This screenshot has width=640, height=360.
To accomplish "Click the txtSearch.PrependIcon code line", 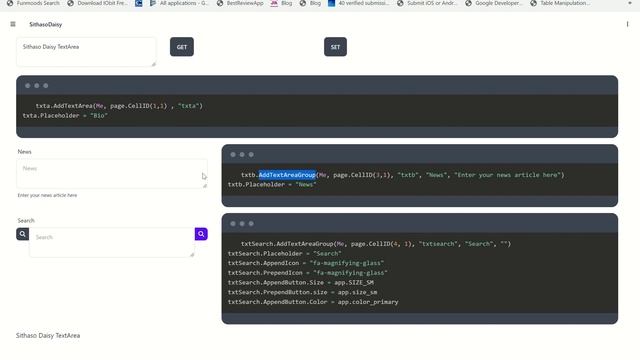I will click(x=308, y=273).
